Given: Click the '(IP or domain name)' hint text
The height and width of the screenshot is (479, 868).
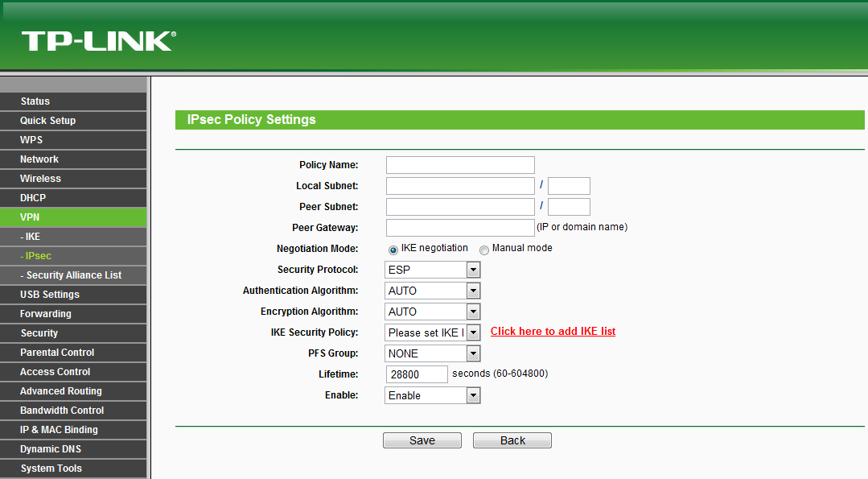Looking at the screenshot, I should coord(582,227).
